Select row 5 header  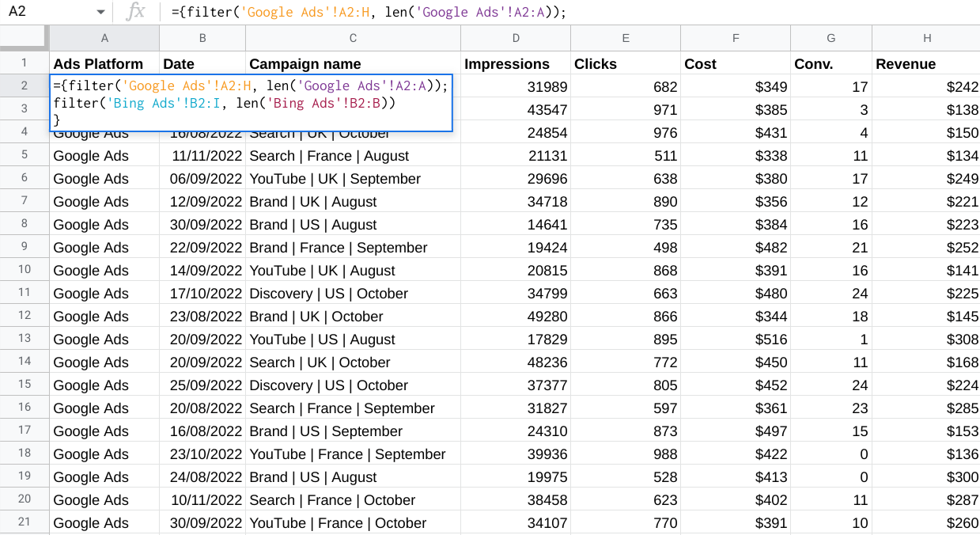pos(25,155)
